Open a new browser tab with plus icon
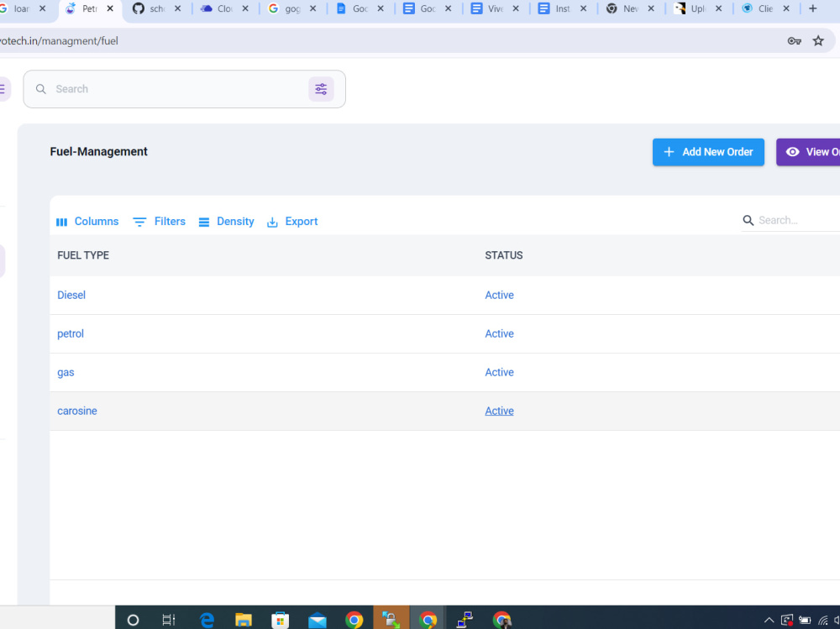Screen dimensions: 840x629 tap(812, 8)
